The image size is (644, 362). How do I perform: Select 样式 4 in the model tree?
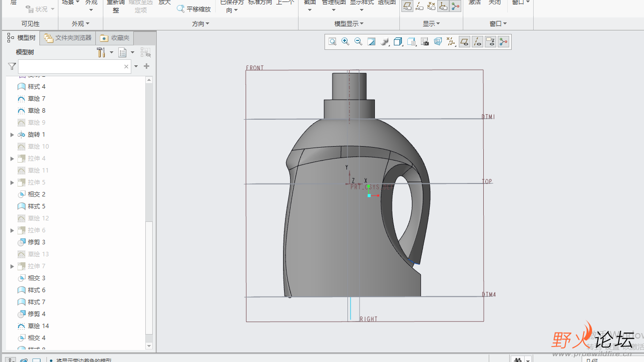(36, 87)
